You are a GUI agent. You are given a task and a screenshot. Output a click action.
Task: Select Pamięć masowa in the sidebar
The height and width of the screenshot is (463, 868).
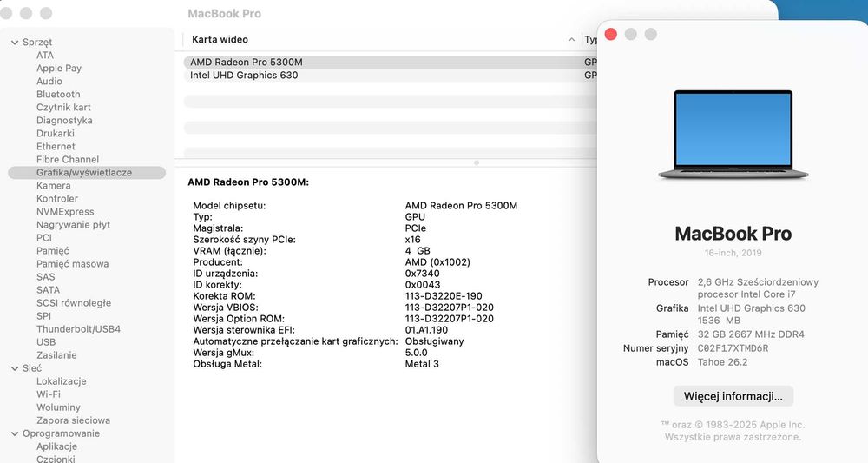73,263
